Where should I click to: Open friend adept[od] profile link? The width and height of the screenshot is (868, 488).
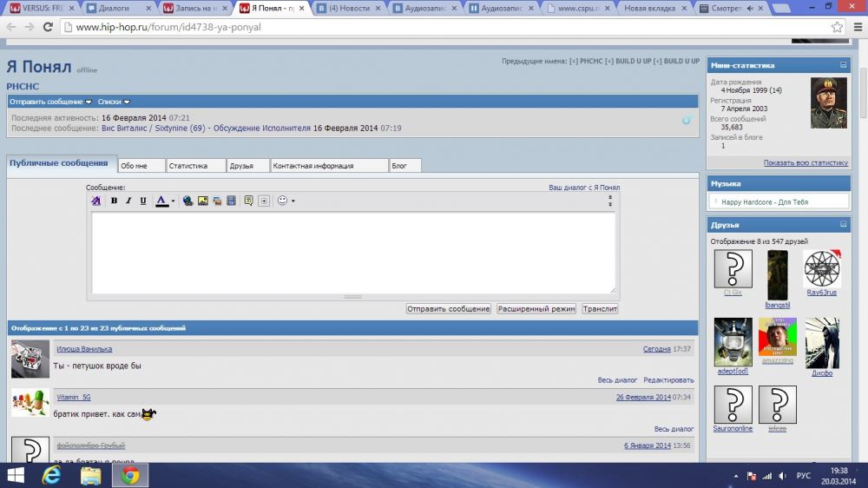[733, 372]
